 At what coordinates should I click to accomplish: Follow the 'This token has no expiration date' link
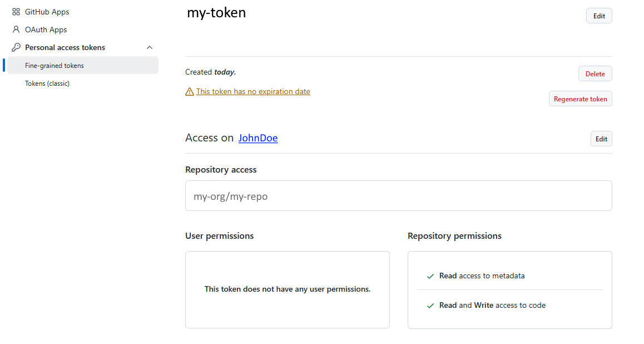click(x=253, y=91)
